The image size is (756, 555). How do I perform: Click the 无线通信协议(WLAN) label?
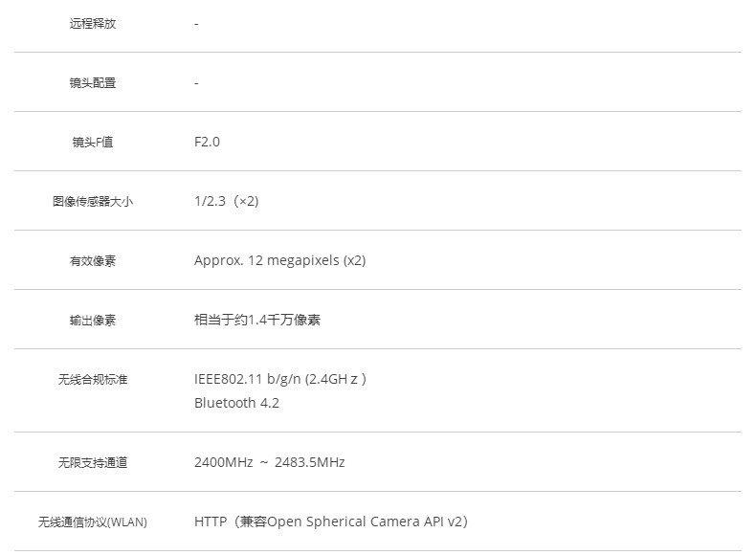pos(93,522)
